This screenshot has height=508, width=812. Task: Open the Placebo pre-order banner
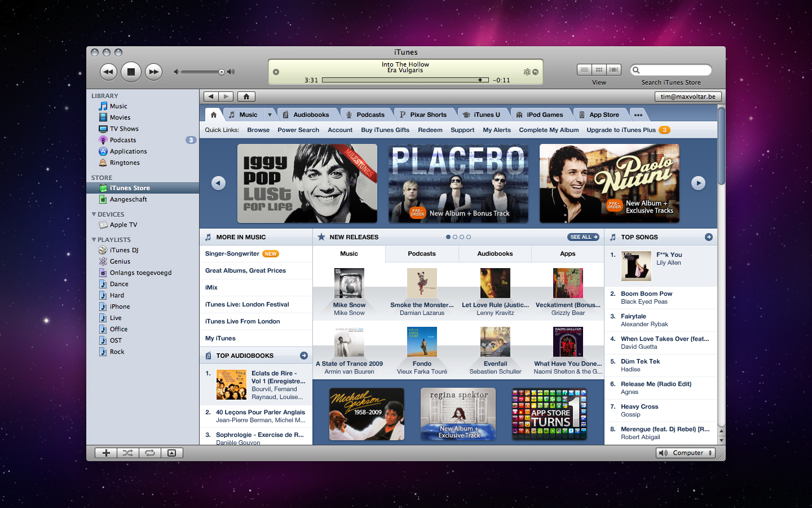[x=458, y=183]
